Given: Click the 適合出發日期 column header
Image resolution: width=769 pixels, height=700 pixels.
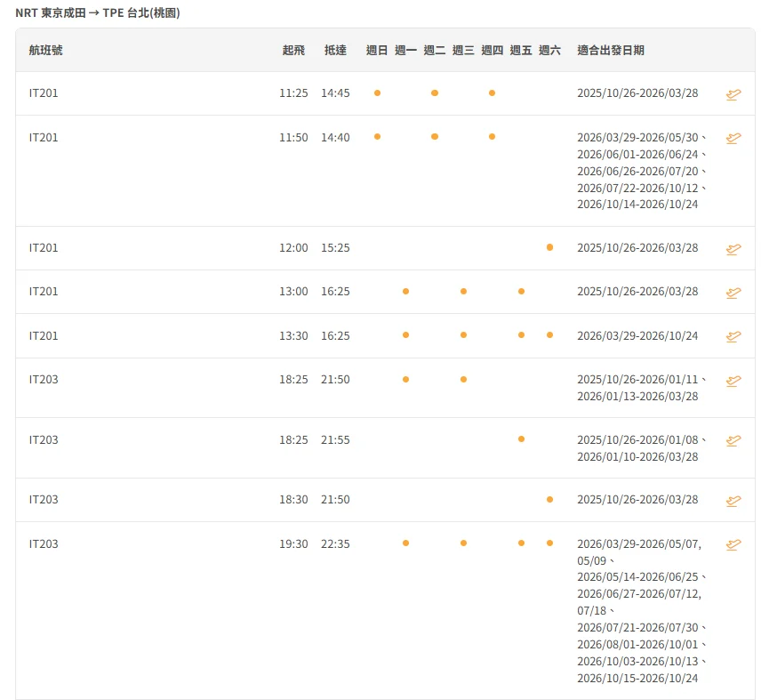Looking at the screenshot, I should [x=611, y=50].
